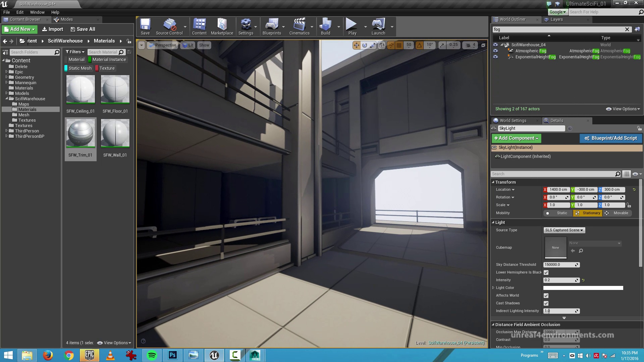Toggle visibility of Atmospheric Fog actor
644x362 pixels.
coord(495,51)
